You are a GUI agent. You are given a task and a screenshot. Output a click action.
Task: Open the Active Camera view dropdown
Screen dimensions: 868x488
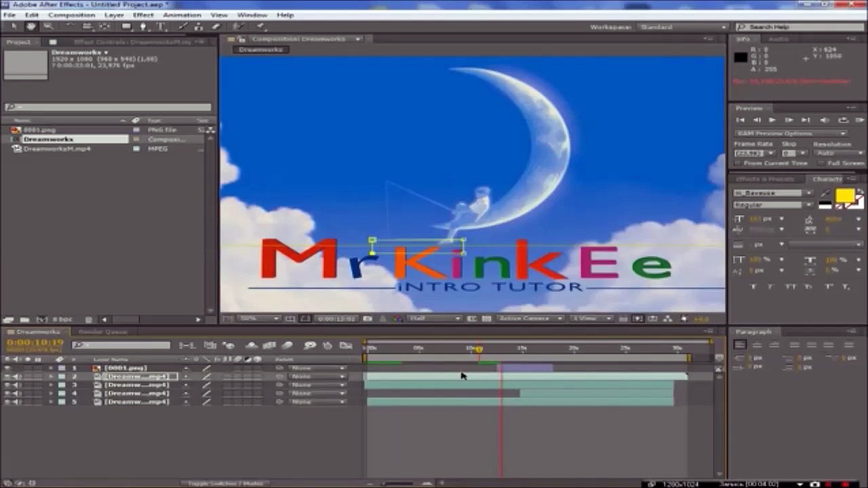[530, 319]
